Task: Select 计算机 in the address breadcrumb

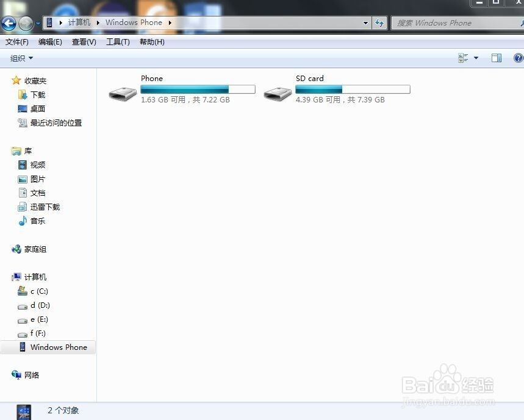Action: pos(79,23)
